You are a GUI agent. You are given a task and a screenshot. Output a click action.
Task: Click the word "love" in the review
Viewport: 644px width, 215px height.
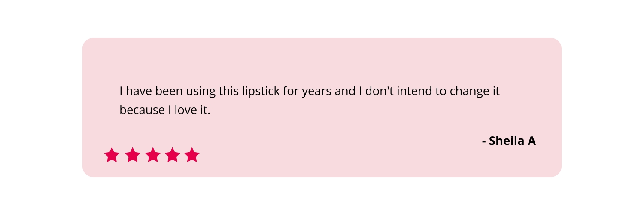[185, 110]
